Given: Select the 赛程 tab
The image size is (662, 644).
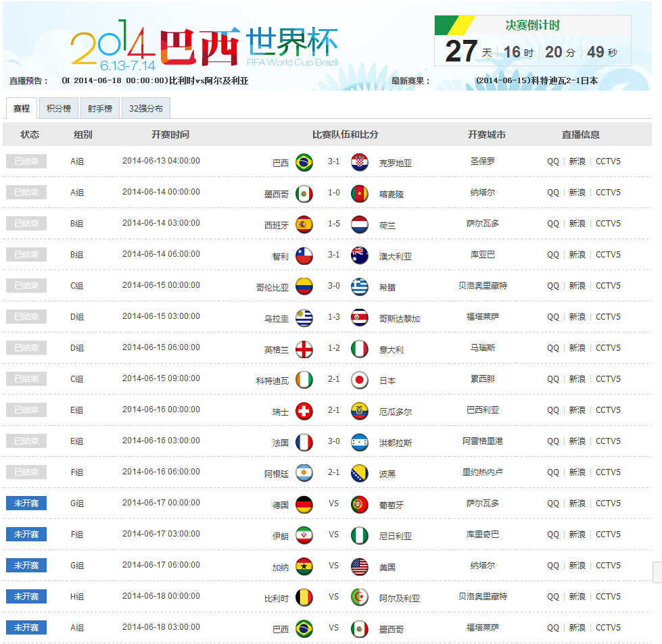Looking at the screenshot, I should tap(22, 108).
